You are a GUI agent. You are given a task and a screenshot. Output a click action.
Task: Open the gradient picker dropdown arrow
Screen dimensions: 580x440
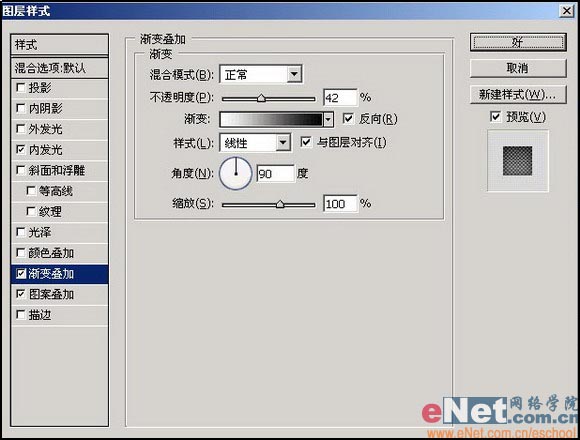328,119
